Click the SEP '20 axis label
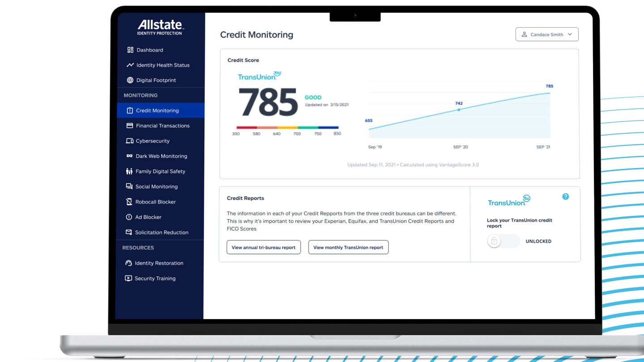 coord(460,147)
